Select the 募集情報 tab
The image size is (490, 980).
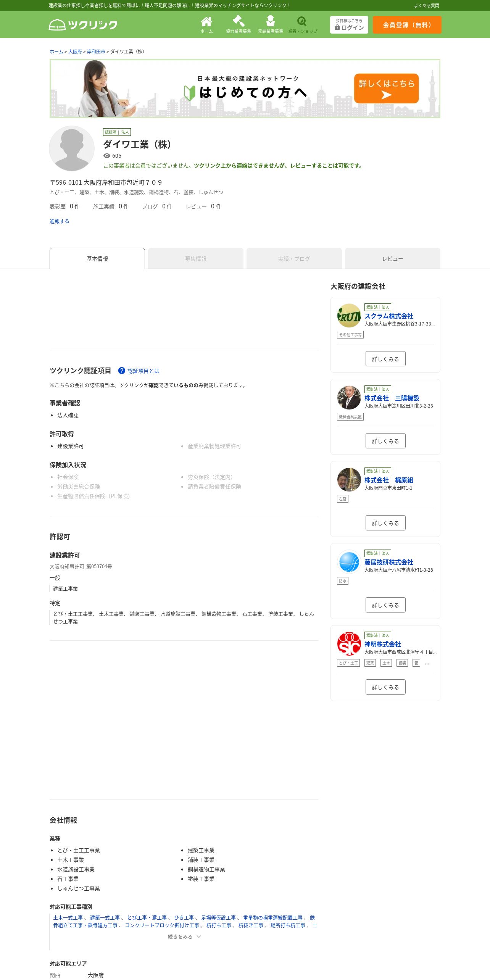coord(196,258)
